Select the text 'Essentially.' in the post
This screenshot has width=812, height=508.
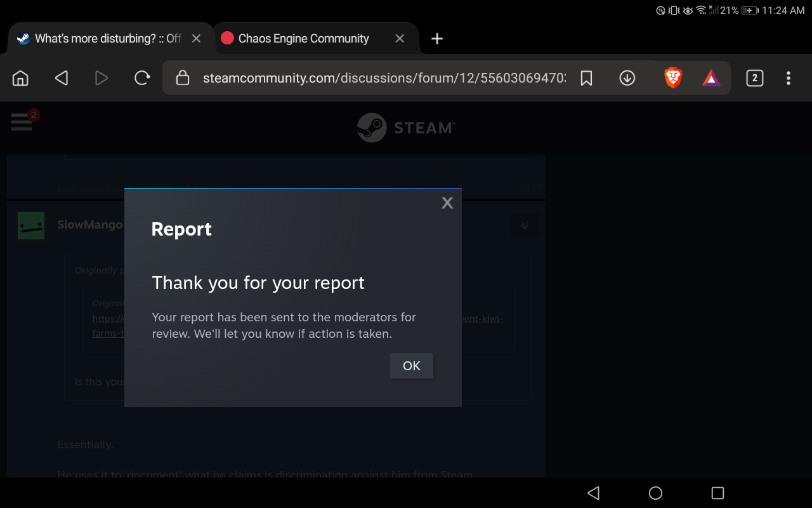click(x=85, y=444)
